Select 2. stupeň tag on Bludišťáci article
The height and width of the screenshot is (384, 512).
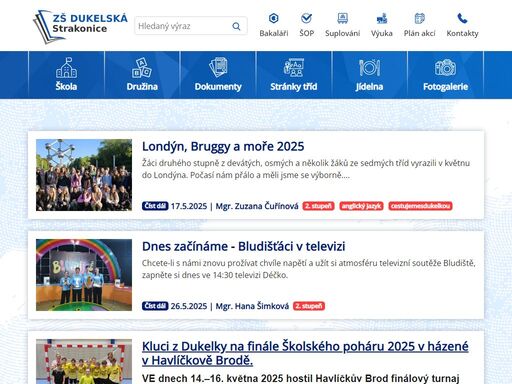[309, 306]
